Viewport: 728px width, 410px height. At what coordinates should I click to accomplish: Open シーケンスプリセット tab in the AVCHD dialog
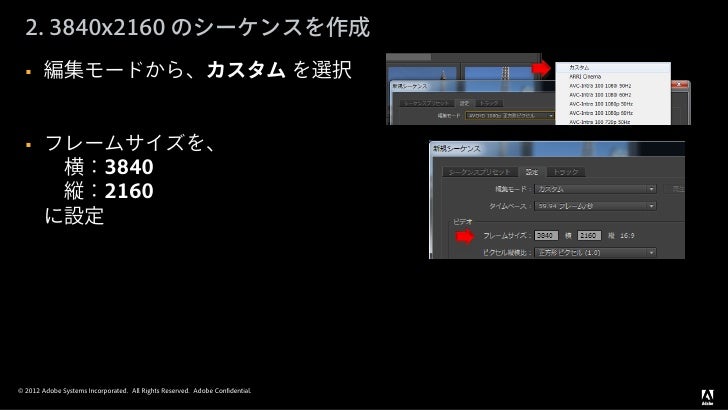pos(426,103)
